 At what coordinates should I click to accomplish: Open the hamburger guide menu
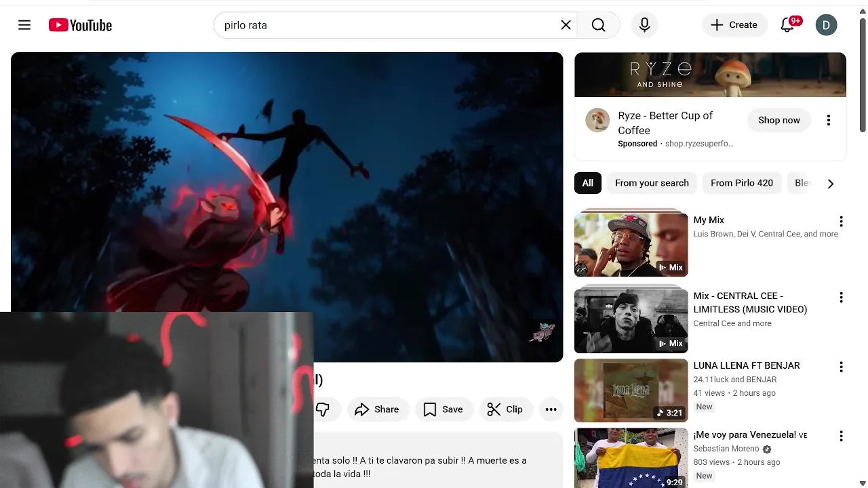coord(24,25)
